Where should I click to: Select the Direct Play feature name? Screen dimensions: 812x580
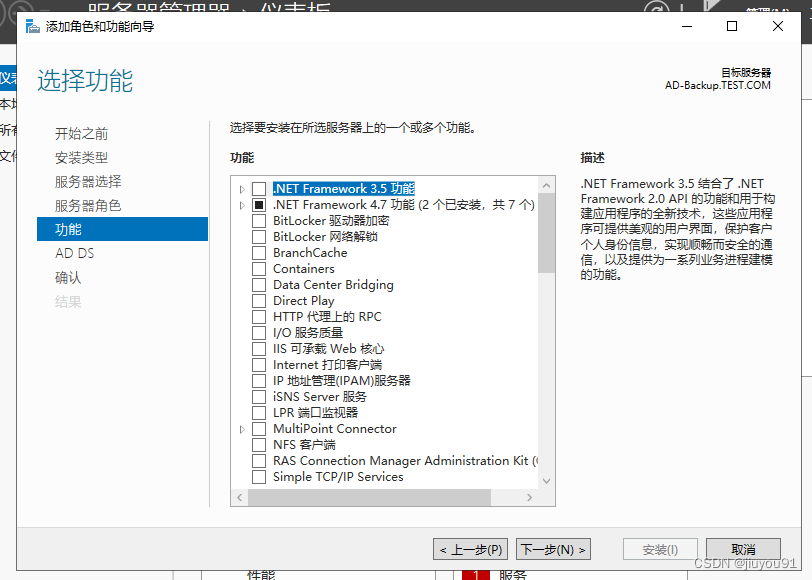(x=303, y=301)
